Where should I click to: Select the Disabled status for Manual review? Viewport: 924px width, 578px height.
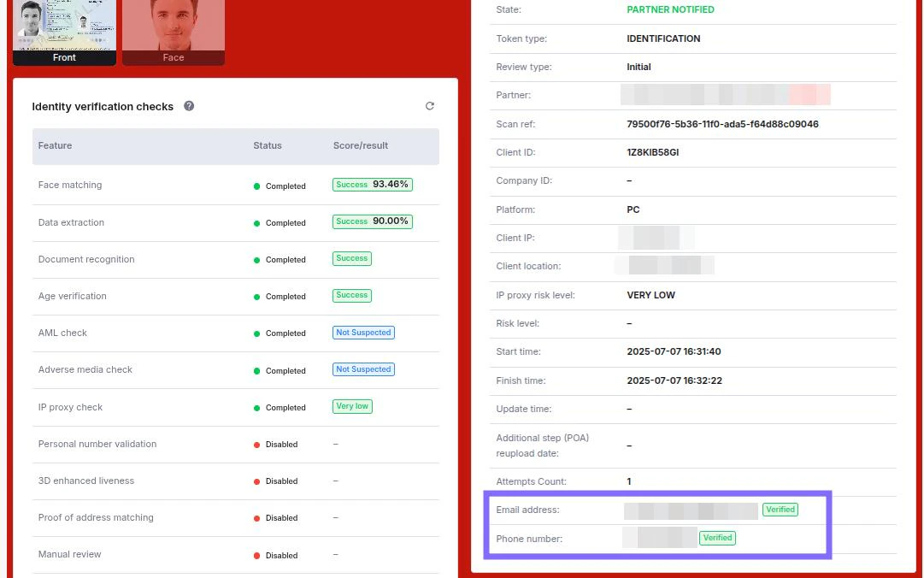point(276,555)
